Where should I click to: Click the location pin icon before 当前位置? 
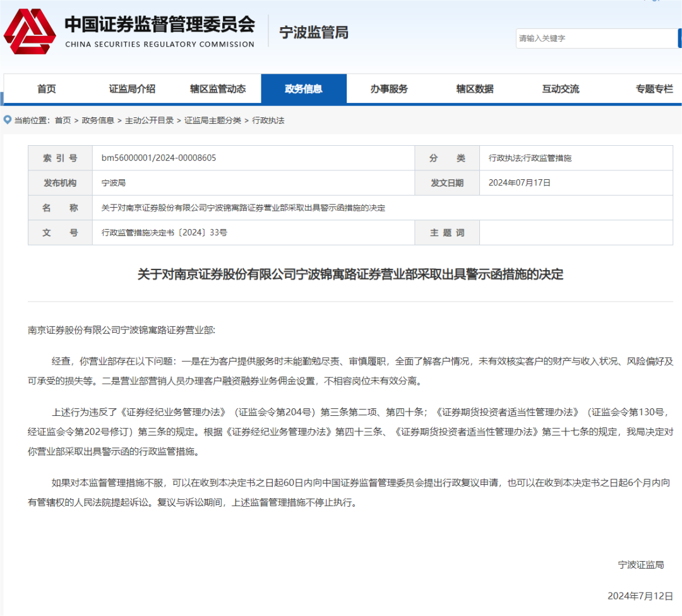pos(8,119)
